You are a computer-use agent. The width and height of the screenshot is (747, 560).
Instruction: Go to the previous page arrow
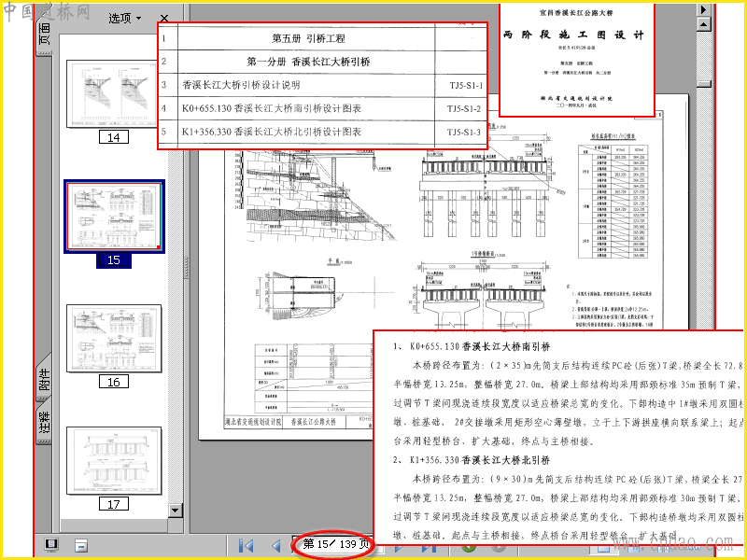[x=275, y=546]
